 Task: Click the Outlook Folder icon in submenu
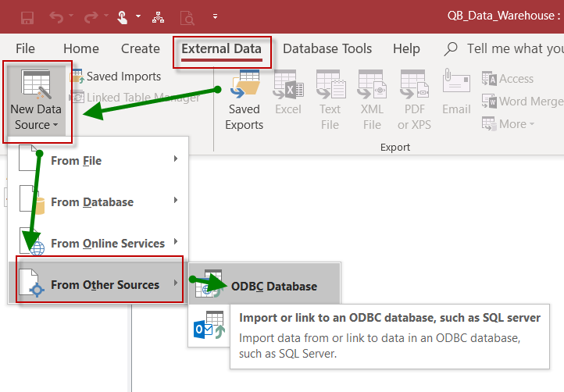click(x=209, y=326)
